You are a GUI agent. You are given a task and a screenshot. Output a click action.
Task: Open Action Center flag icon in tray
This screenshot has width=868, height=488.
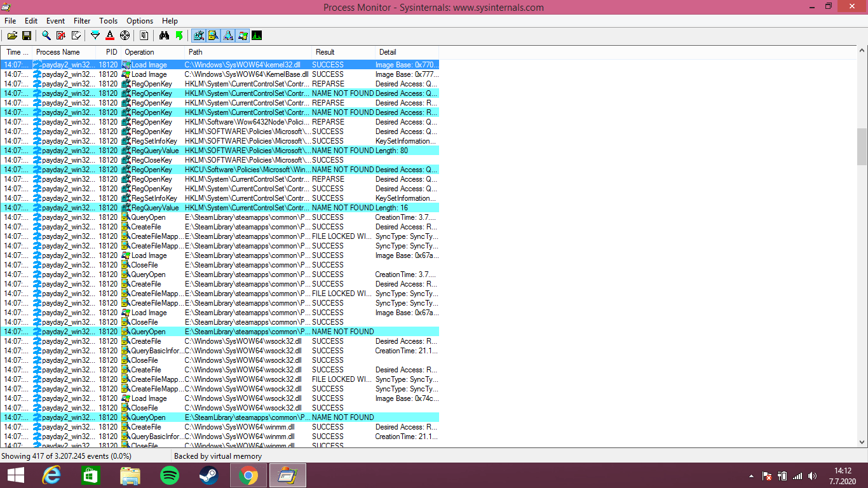[767, 476]
